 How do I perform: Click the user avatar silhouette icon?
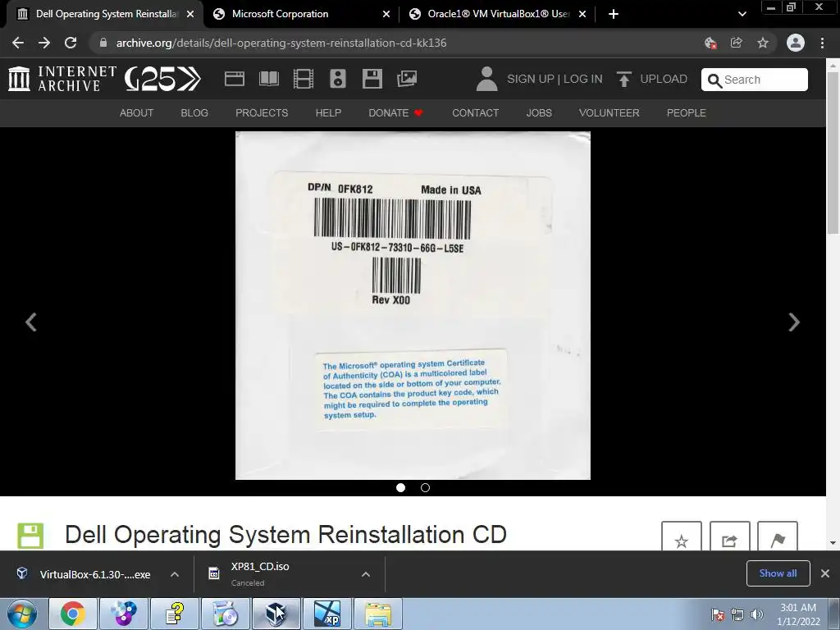point(487,79)
